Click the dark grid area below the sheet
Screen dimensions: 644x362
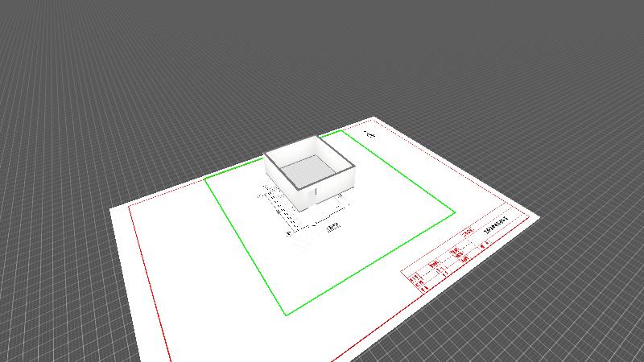click(523, 322)
